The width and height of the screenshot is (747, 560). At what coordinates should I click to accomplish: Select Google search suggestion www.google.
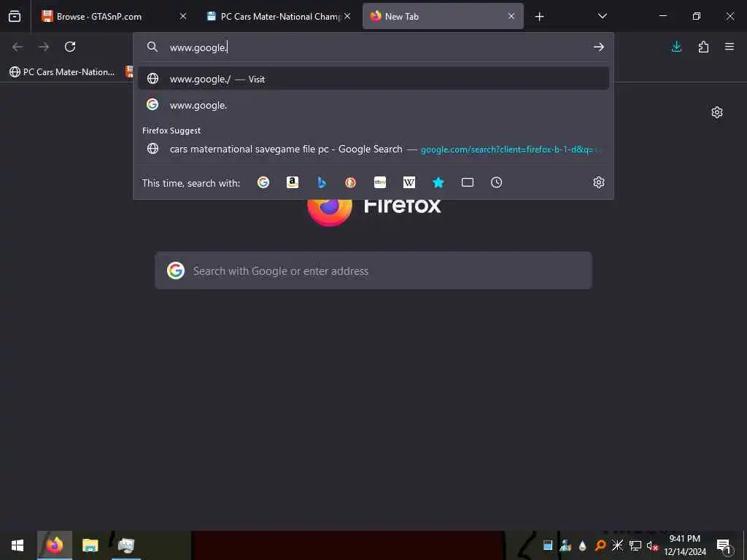(373, 105)
